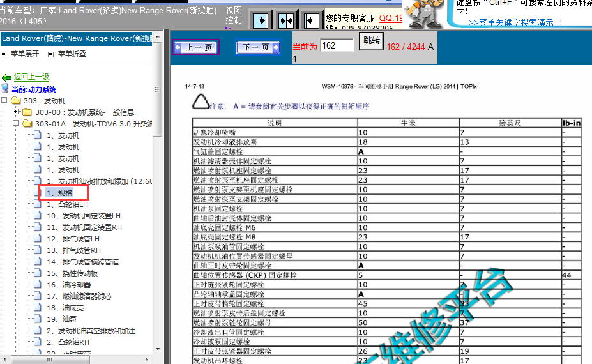Open 17、燃油滤清器滤芯
Screen dimensions: 592x364
pos(79,296)
